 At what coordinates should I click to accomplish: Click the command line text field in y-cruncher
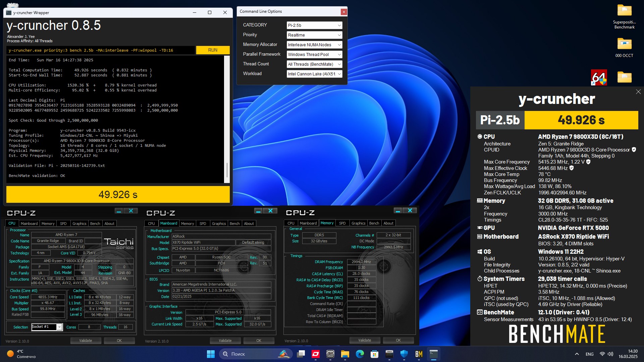click(101, 50)
